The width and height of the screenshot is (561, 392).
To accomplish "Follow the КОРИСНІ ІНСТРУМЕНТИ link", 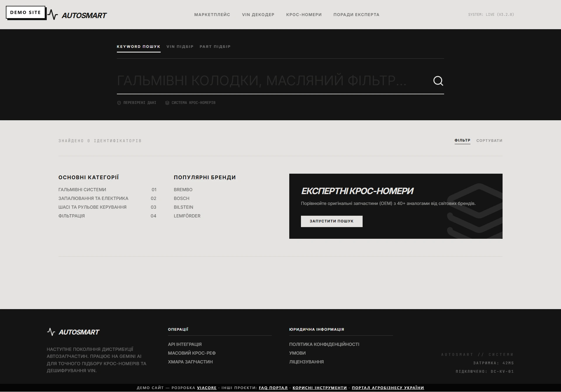I will pos(320,388).
